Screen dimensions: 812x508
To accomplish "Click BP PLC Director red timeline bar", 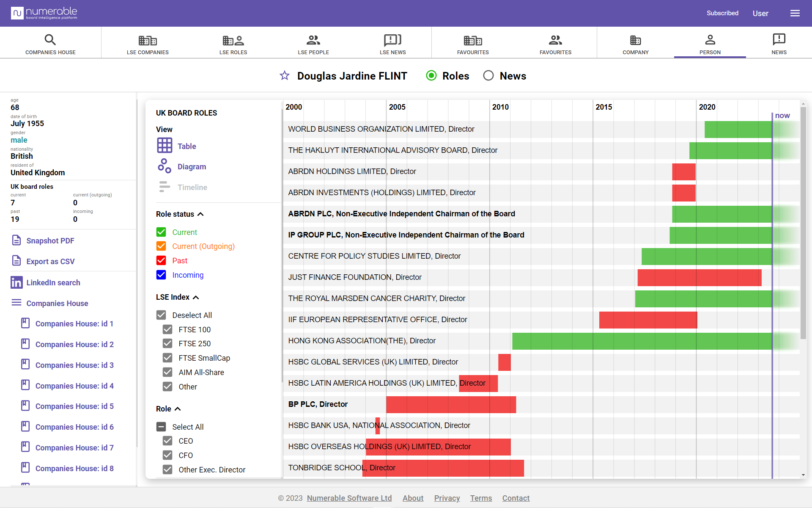I will [451, 404].
